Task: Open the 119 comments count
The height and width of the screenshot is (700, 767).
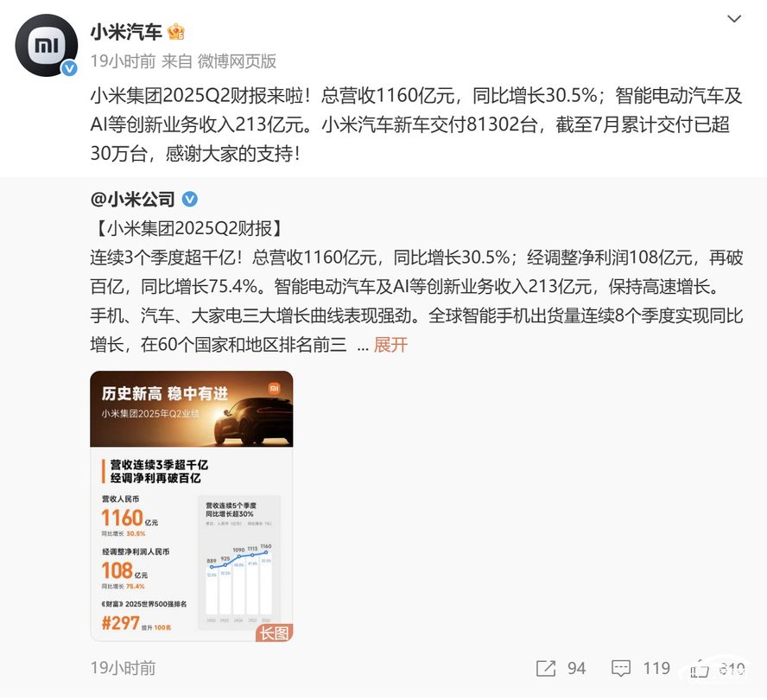Action: (656, 668)
